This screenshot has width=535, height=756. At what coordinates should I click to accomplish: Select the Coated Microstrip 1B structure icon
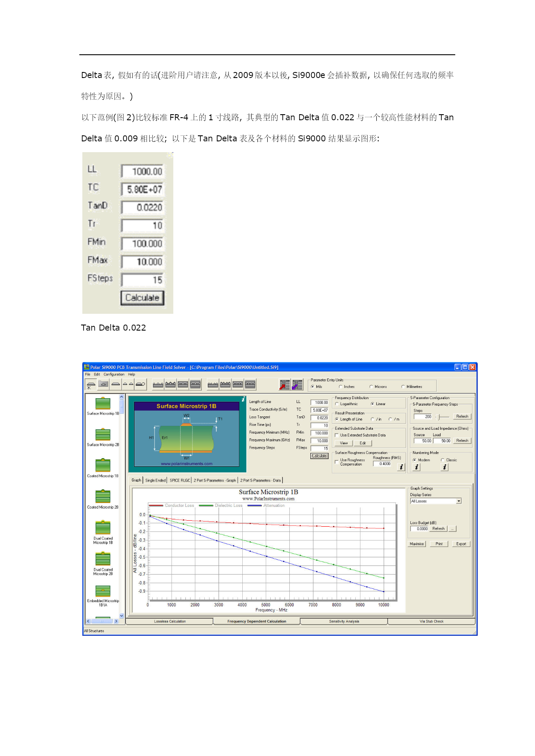click(103, 465)
